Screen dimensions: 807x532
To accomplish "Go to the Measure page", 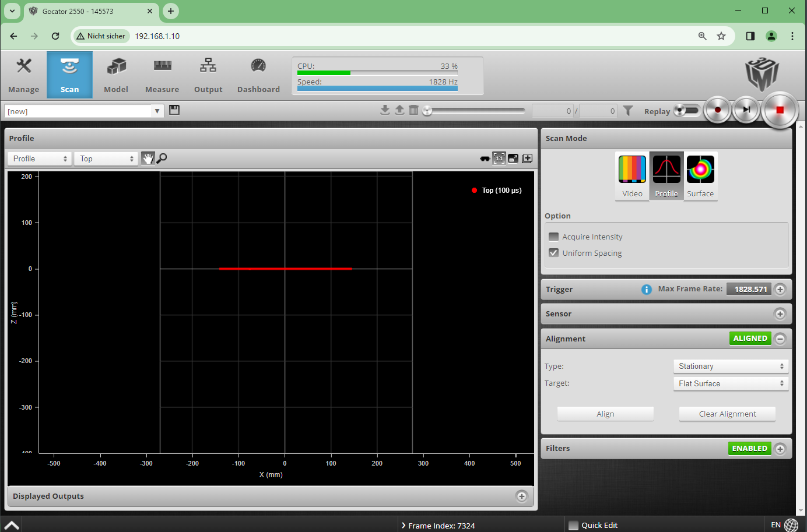I will (x=162, y=75).
